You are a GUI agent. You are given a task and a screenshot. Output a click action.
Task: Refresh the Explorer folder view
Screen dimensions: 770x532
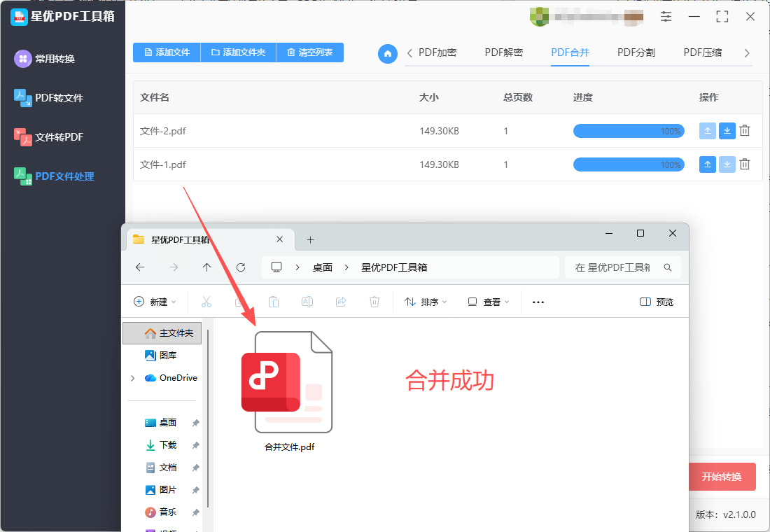coord(241,267)
